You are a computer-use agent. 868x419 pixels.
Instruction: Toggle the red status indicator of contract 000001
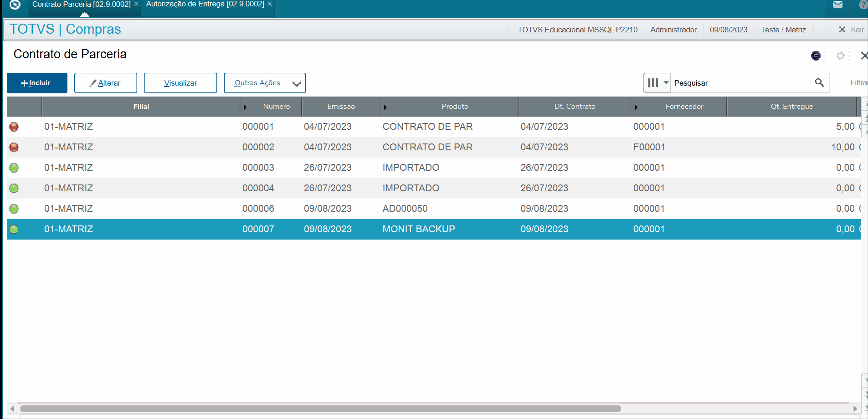coord(14,127)
